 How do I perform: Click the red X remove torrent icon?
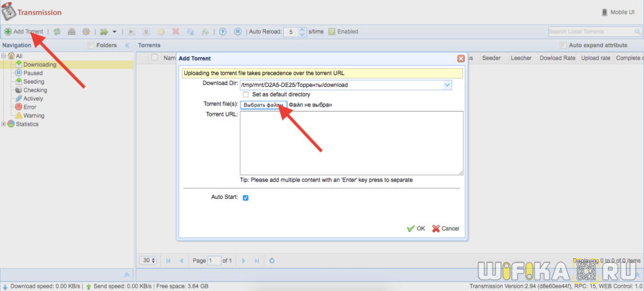click(176, 31)
